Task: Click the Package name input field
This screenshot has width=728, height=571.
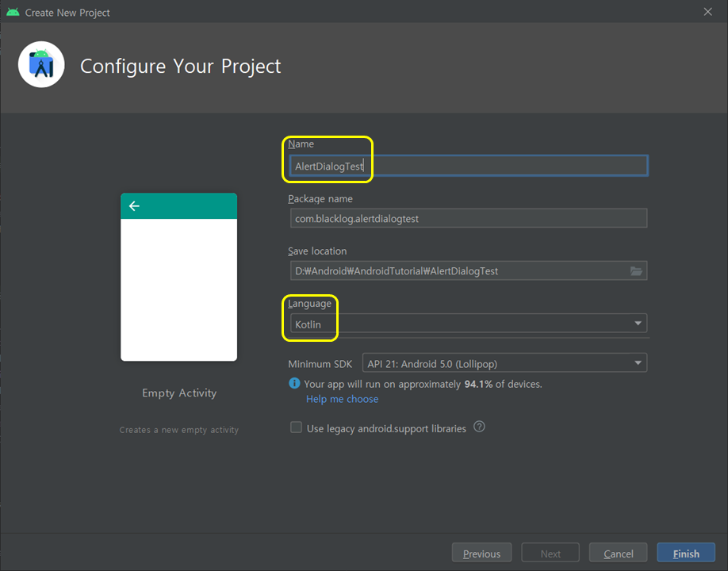Action: 469,218
